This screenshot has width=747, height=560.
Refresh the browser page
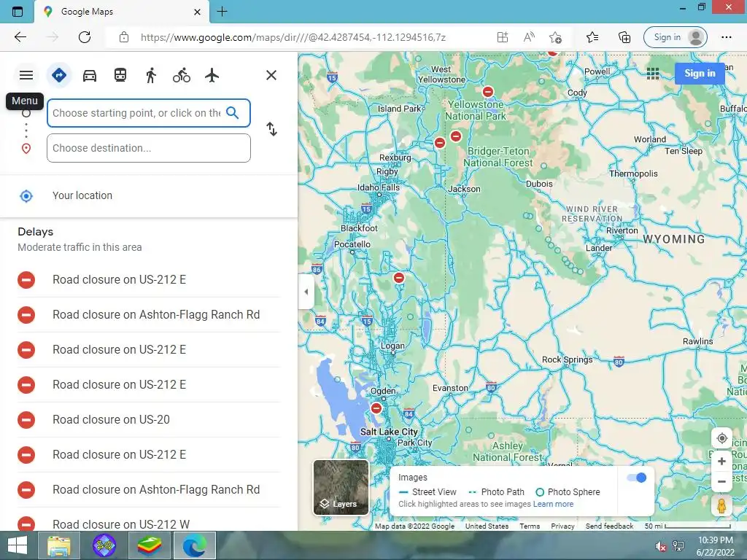pyautogui.click(x=85, y=37)
